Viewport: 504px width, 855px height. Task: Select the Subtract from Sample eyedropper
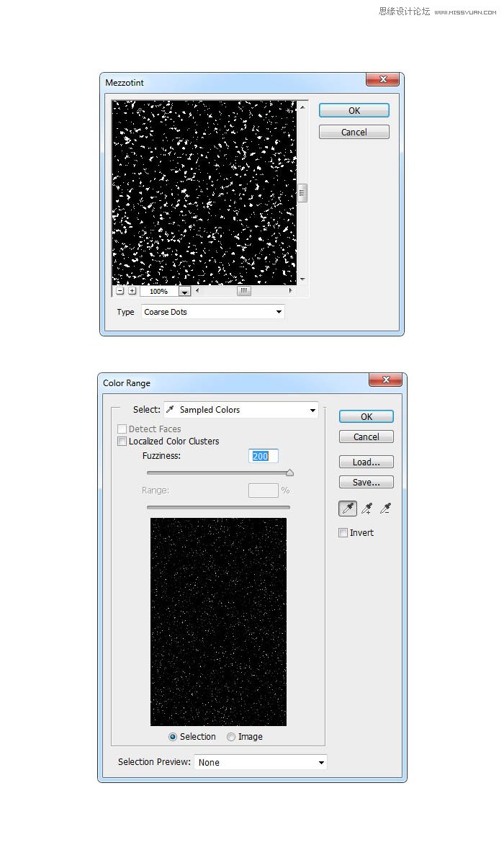tap(385, 509)
